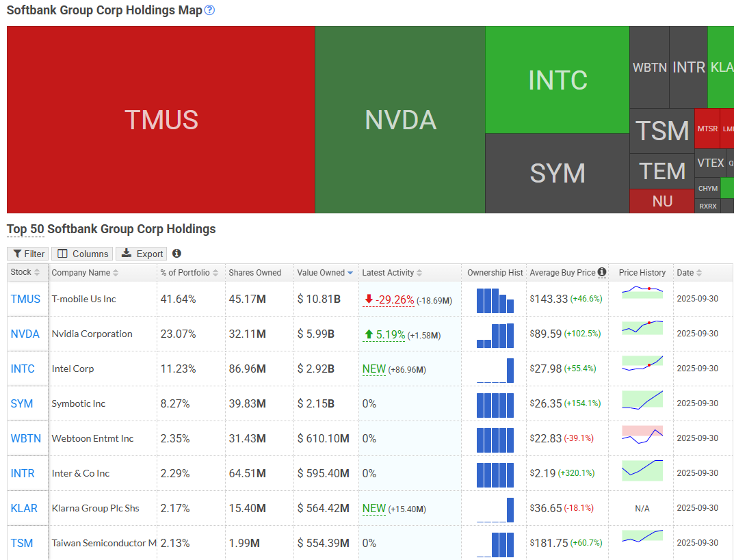Image resolution: width=734 pixels, height=560 pixels.
Task: Open the TSM stock link
Action: point(21,543)
